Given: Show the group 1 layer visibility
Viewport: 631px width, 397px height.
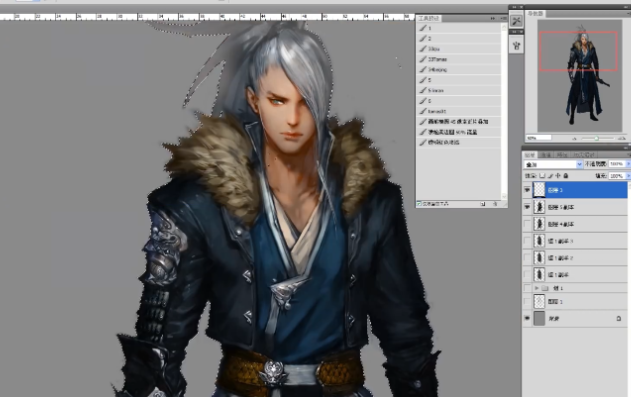Looking at the screenshot, I should (x=527, y=288).
